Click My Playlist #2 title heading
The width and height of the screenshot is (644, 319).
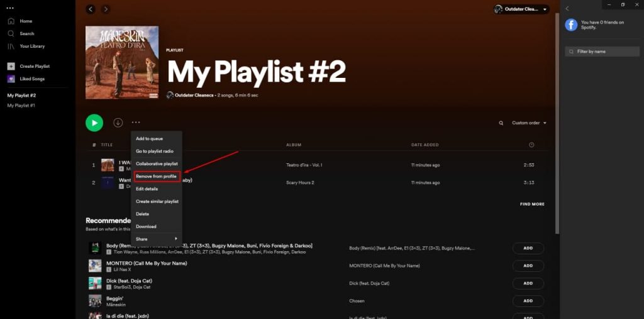point(257,73)
